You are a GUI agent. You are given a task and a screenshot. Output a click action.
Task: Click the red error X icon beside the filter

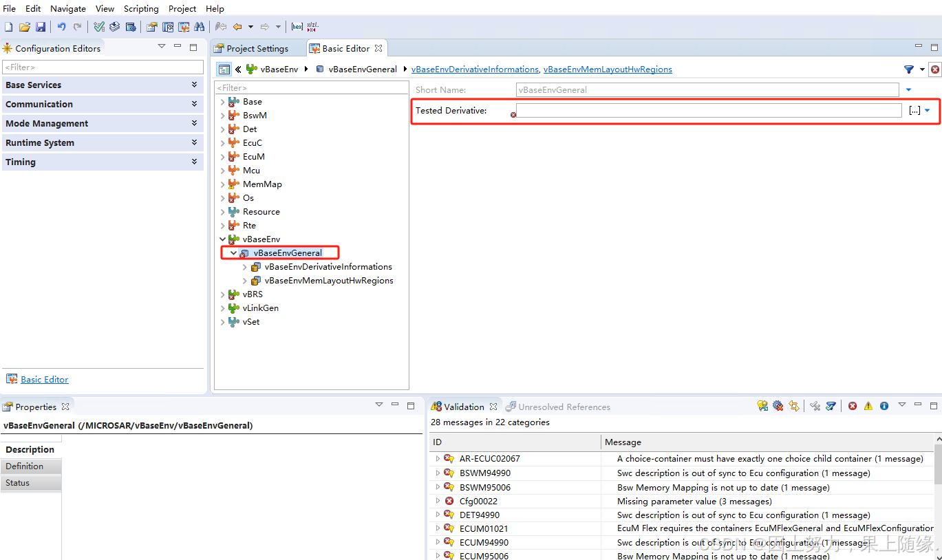point(935,69)
